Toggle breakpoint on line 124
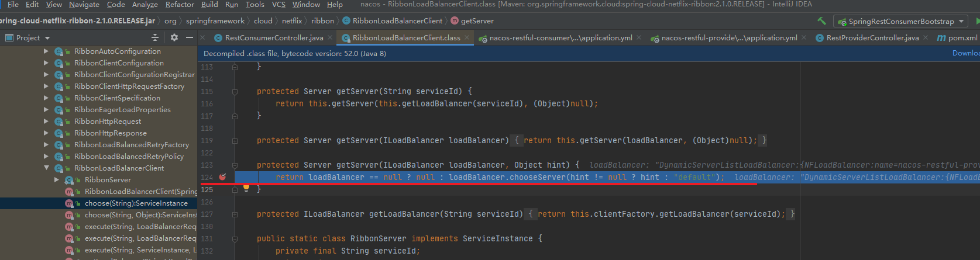This screenshot has height=260, width=980. (222, 176)
